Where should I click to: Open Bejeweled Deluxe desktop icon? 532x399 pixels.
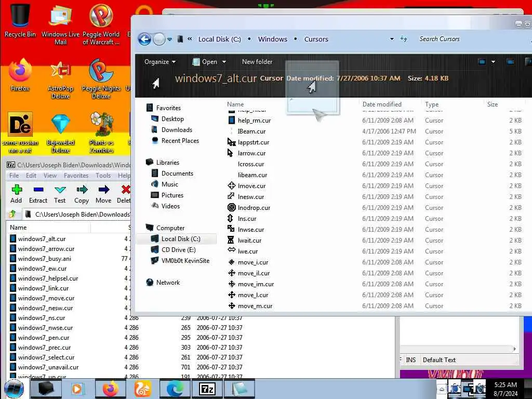point(60,133)
